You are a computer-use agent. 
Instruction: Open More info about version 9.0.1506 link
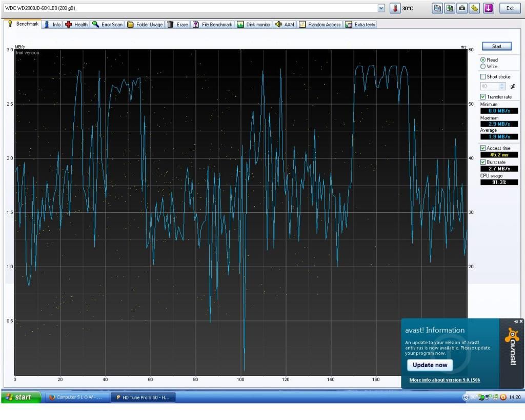coord(445,380)
